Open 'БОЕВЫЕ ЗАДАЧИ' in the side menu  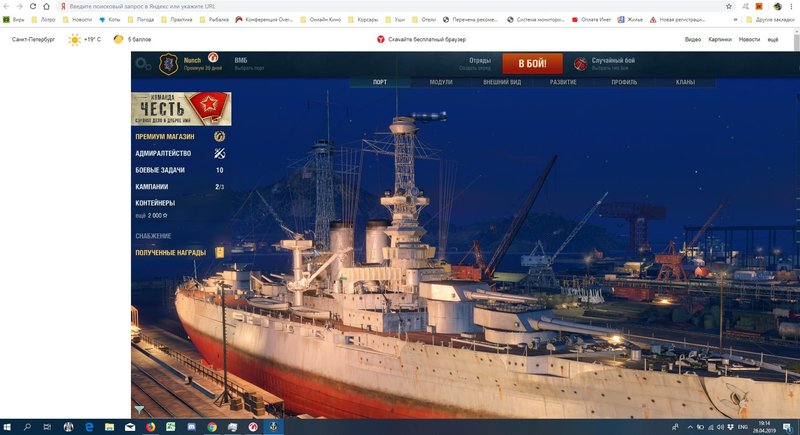click(165, 171)
